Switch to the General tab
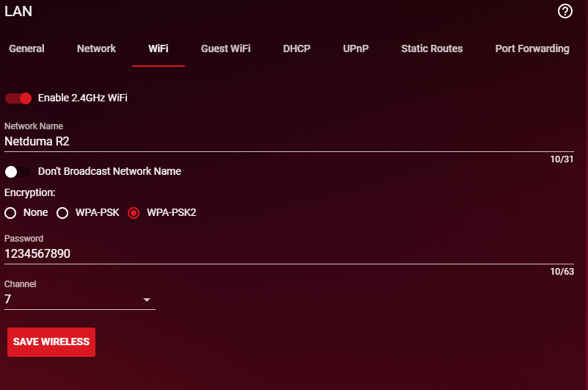The image size is (588, 390). (x=26, y=48)
